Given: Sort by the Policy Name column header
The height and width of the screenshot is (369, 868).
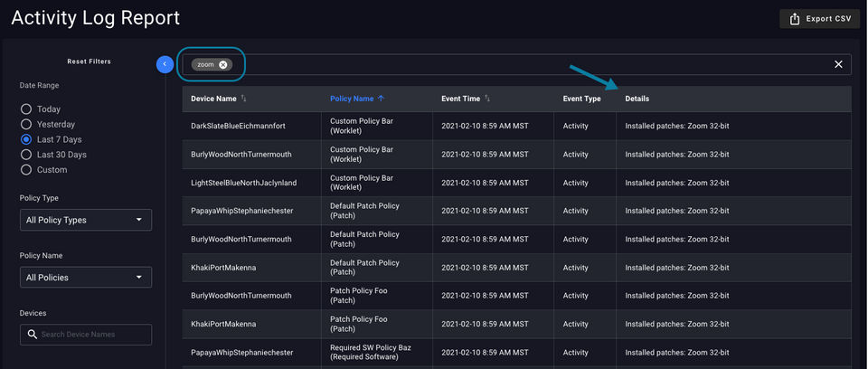Looking at the screenshot, I should pos(352,99).
